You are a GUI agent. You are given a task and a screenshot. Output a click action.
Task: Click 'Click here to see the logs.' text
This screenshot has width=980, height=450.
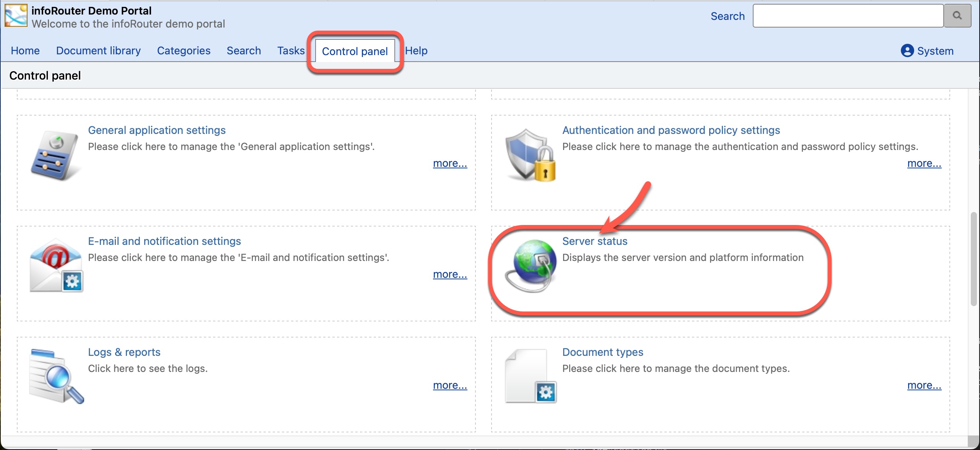pyautogui.click(x=148, y=368)
